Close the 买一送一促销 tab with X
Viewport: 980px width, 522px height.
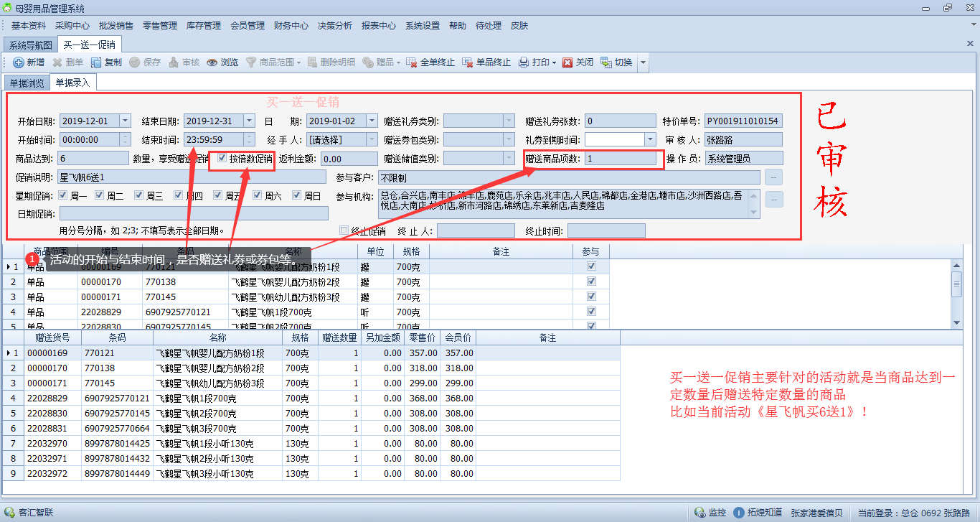pyautogui.click(x=970, y=45)
